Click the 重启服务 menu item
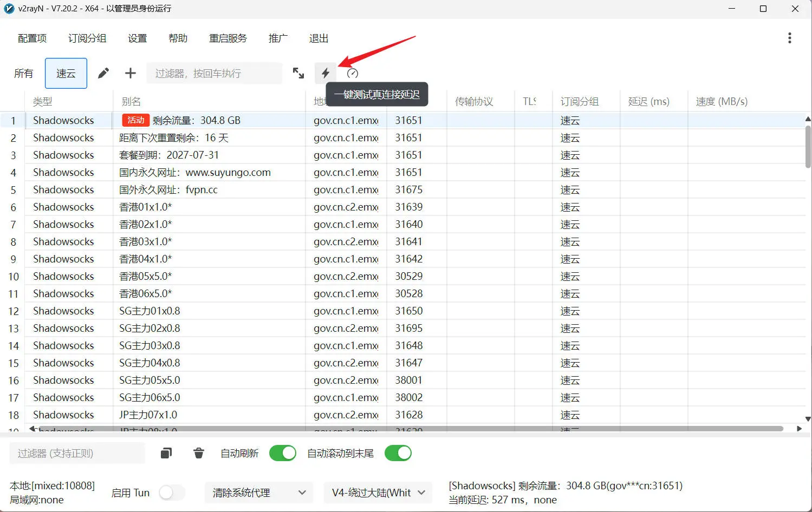812x512 pixels. (228, 38)
